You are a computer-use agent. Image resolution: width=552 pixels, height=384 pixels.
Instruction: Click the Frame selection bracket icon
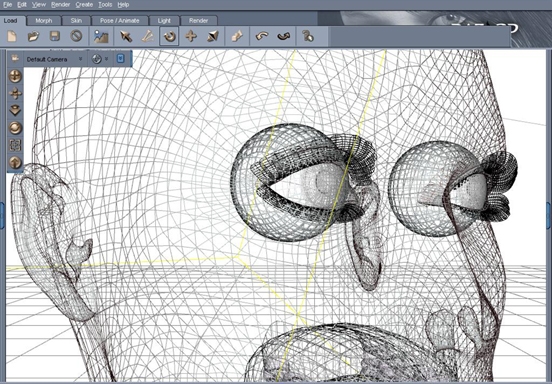[x=15, y=145]
